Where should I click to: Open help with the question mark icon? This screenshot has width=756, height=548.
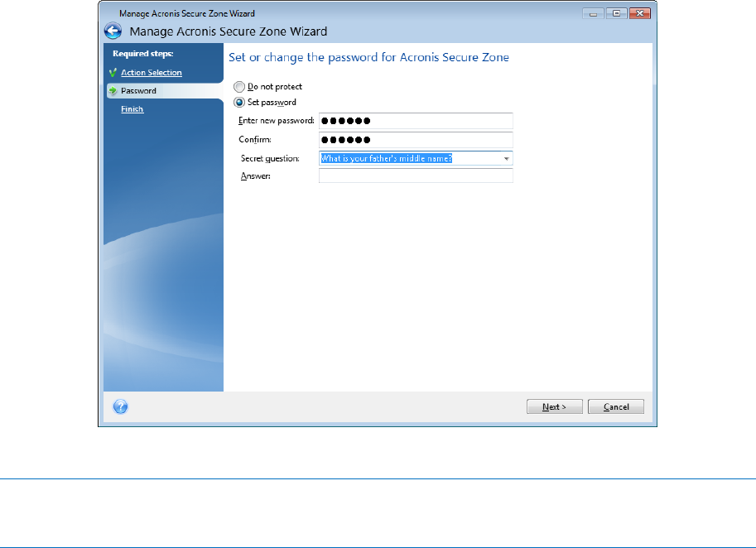point(121,406)
